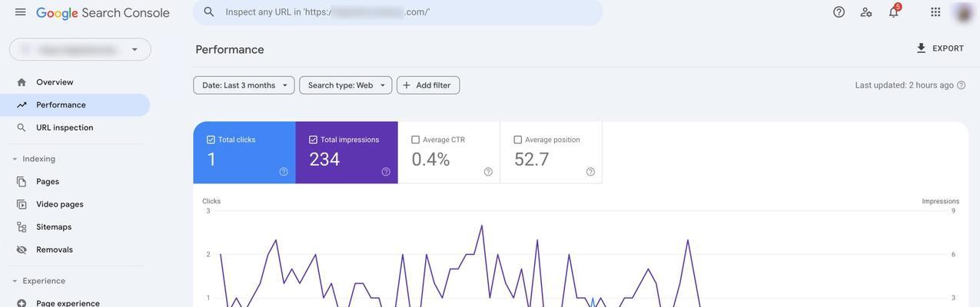
Task: Open help icon on Total clicks card
Action: (284, 172)
